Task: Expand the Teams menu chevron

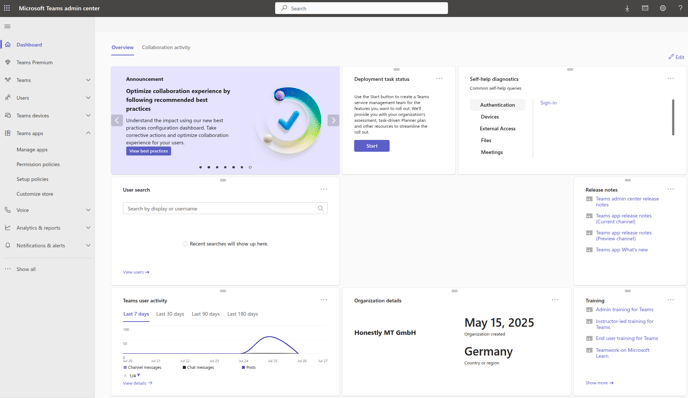Action: [x=88, y=80]
